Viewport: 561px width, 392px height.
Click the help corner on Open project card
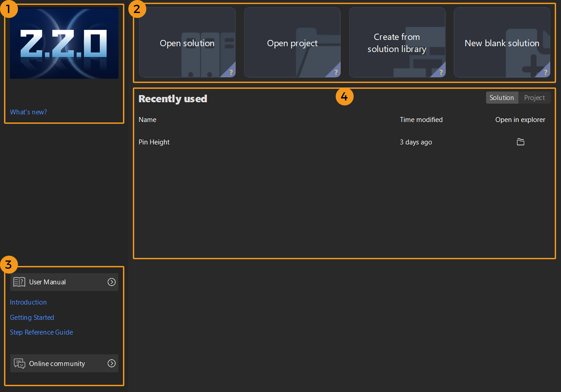click(336, 72)
